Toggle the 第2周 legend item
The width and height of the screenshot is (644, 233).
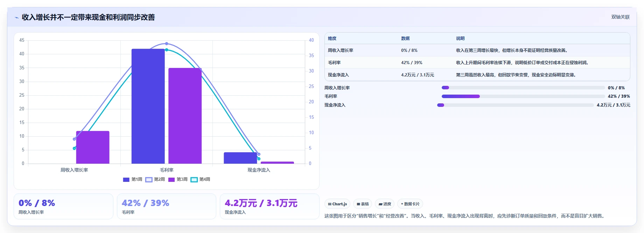point(155,179)
